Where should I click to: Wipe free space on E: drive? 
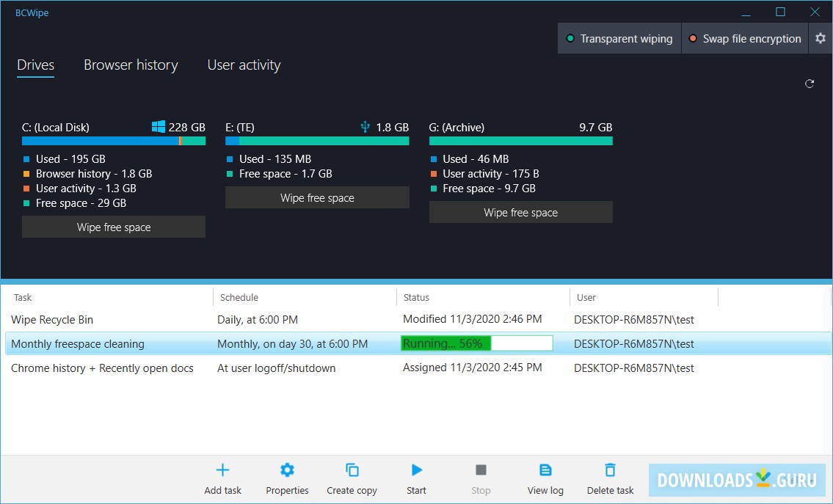[x=317, y=197]
